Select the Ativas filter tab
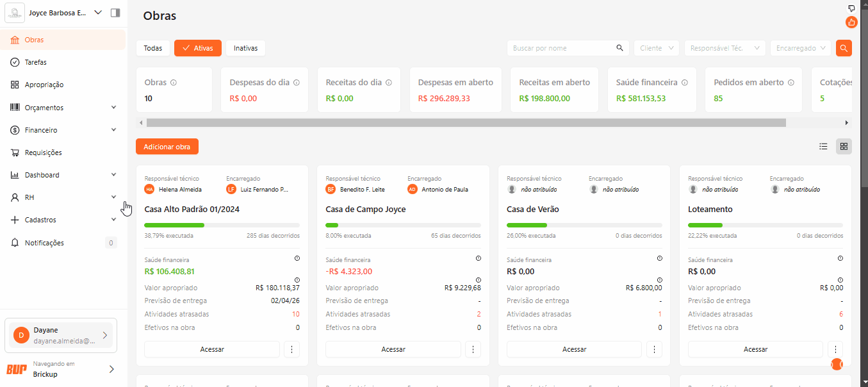This screenshot has width=868, height=387. 198,48
